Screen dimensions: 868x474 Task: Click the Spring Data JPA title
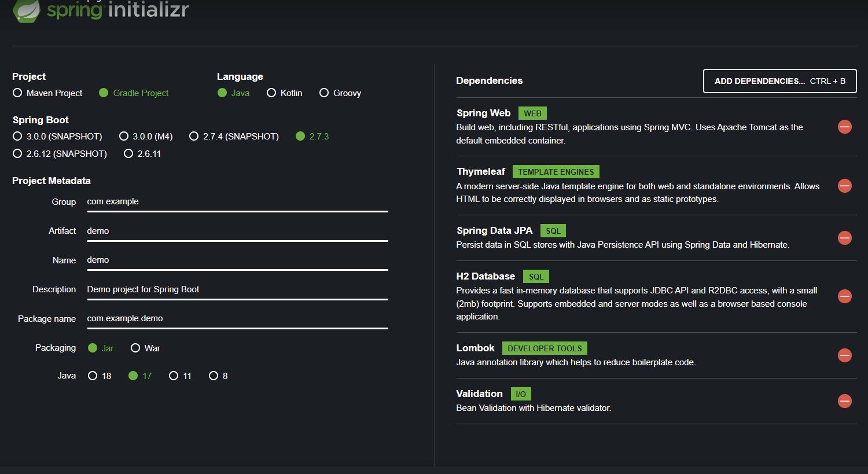[x=495, y=231]
